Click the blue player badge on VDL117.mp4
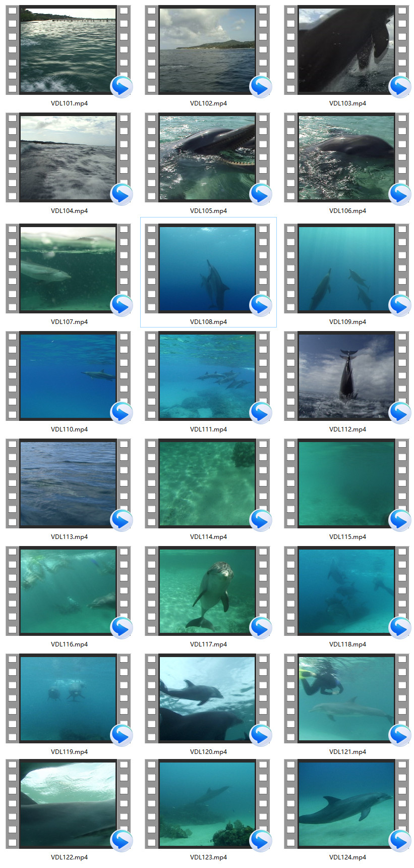Screen dimensions: 414x868 pyautogui.click(x=261, y=628)
